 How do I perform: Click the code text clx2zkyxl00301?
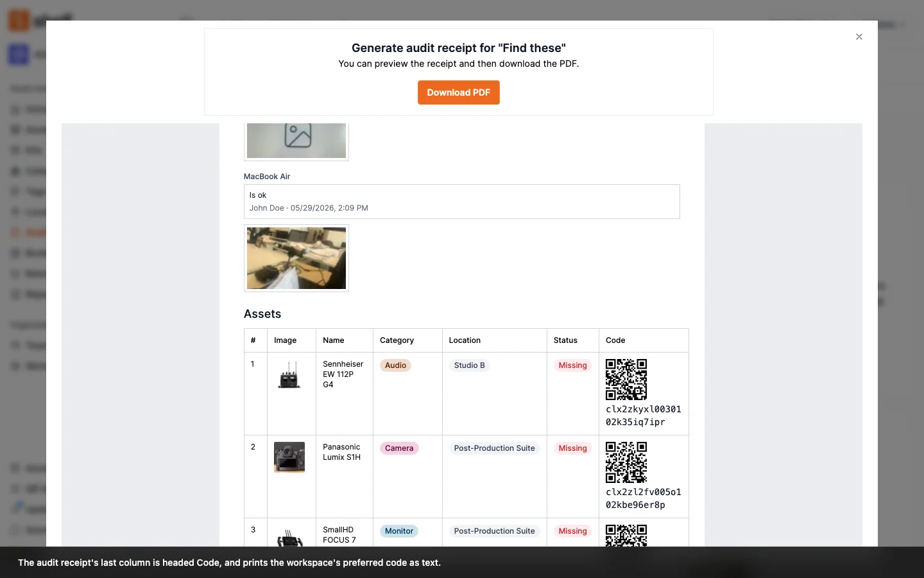point(644,409)
